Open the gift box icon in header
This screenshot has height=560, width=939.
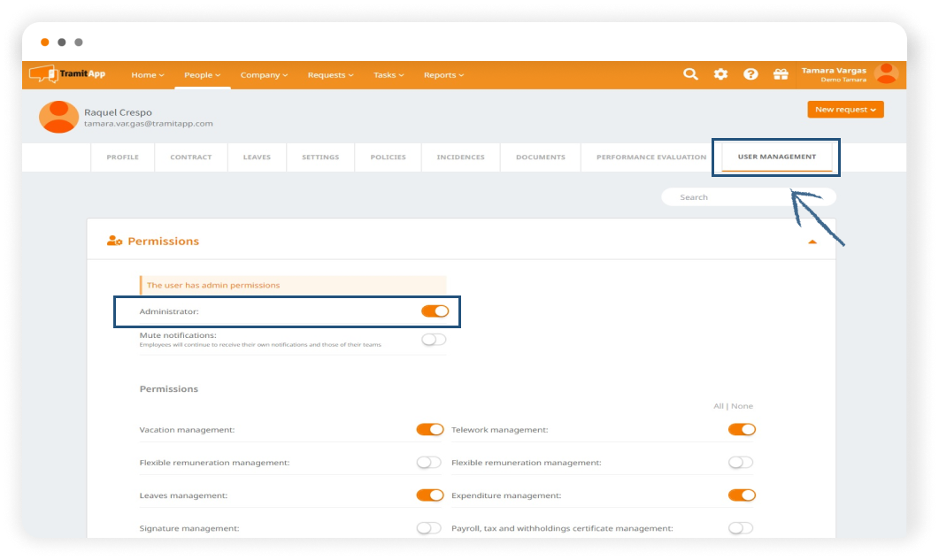[780, 74]
